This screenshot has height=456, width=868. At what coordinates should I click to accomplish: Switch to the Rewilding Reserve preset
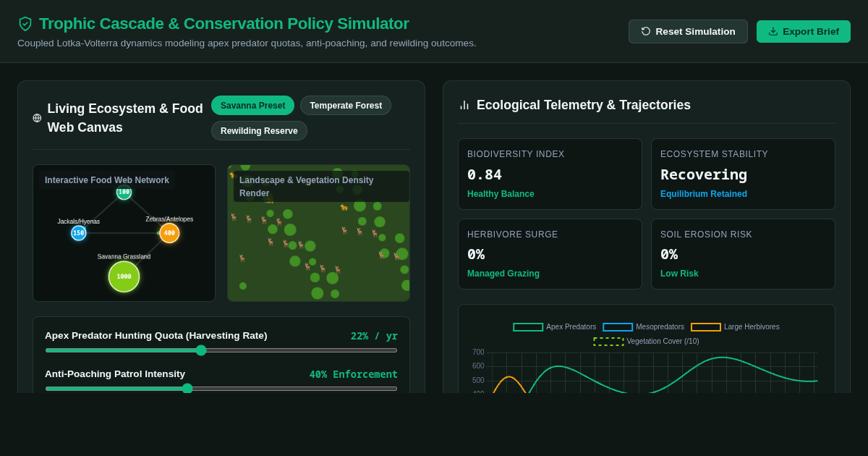[259, 131]
